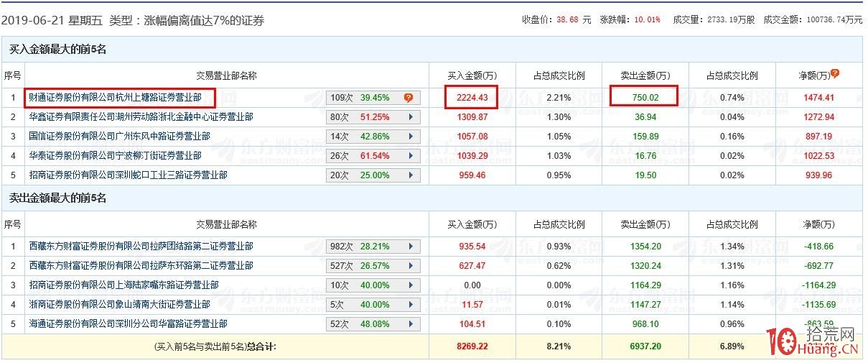Screen dimensions: 868x363
Task: Select total sell amount 6937.20
Action: point(644,346)
